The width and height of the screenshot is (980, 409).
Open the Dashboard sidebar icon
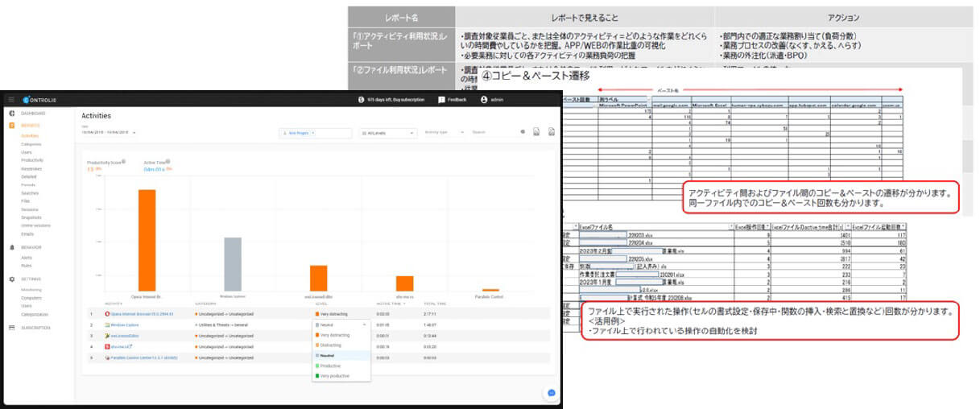coord(11,114)
